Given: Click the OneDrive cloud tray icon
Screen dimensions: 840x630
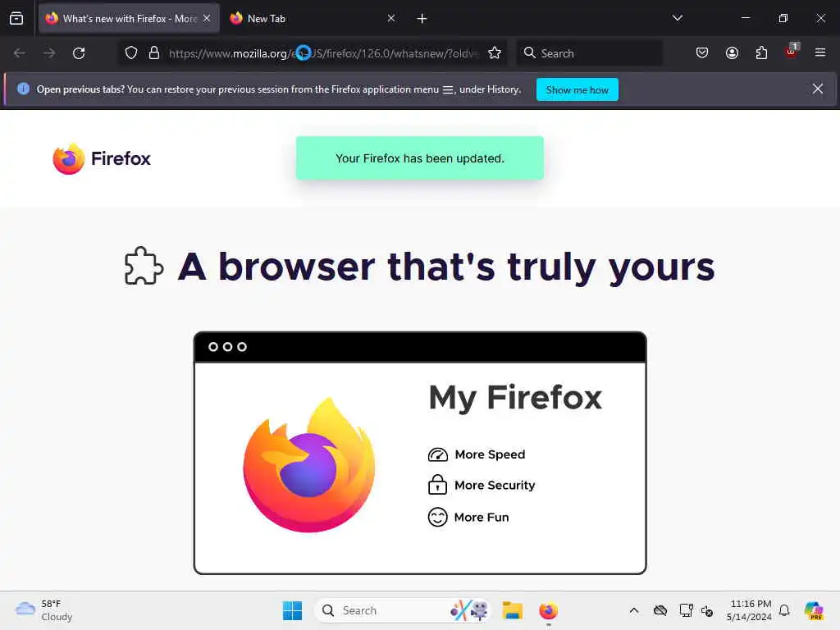Looking at the screenshot, I should (x=660, y=610).
